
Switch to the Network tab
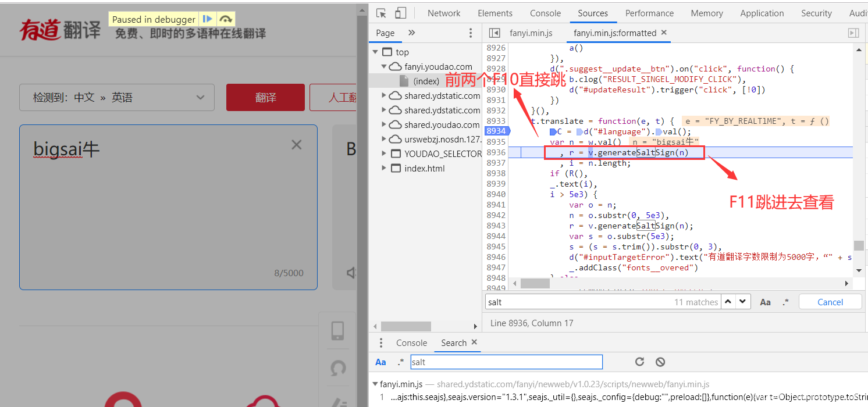[444, 13]
